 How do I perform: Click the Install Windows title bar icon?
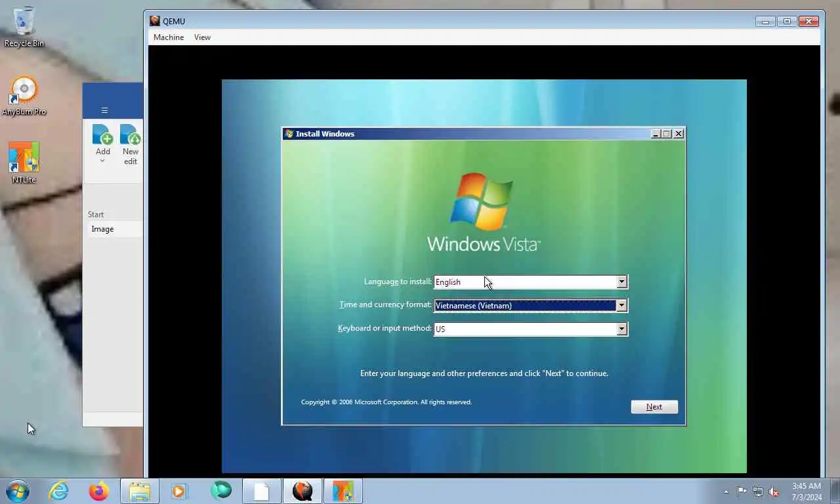coord(289,134)
